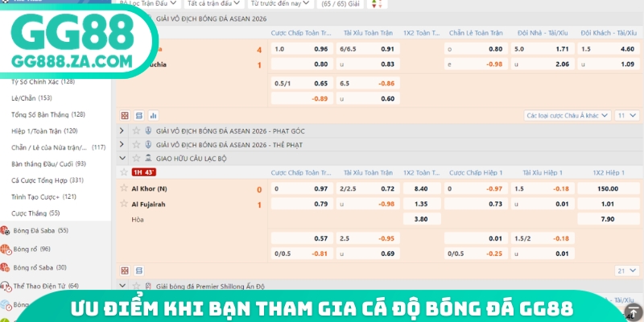Screen dimensions: 644x322
Task: Favorite the GIAO HỮU CÂU LẠC BỘ league star
Action: [x=136, y=158]
